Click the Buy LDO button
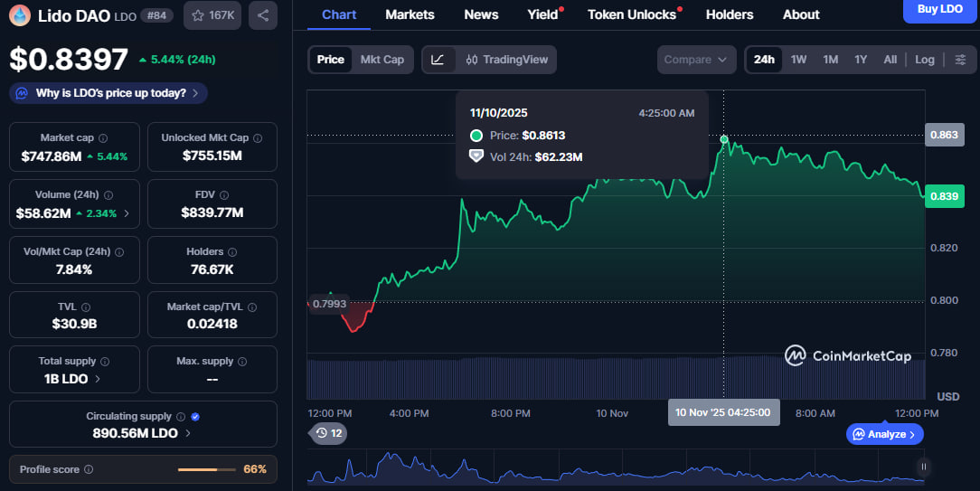The height and width of the screenshot is (491, 980). coord(939,9)
